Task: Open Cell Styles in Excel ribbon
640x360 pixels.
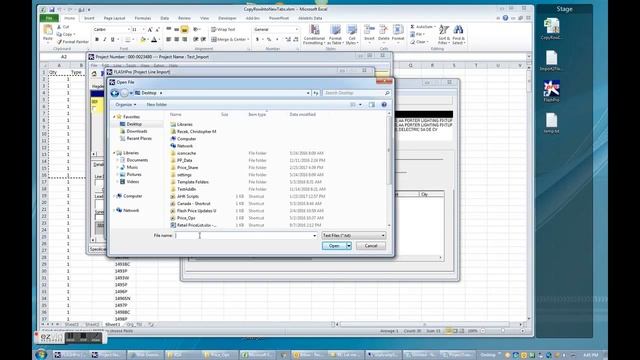Action: [351, 34]
